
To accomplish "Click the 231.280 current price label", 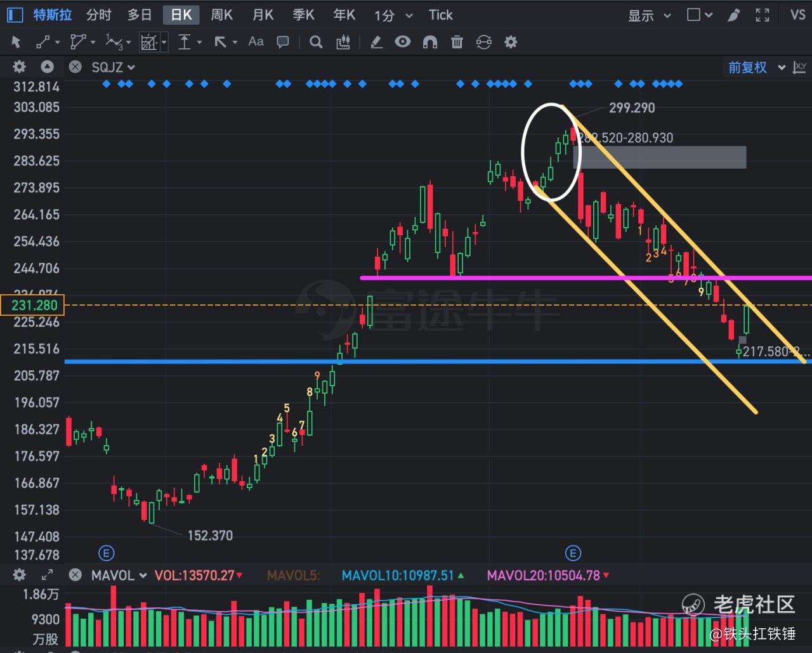I will point(33,306).
